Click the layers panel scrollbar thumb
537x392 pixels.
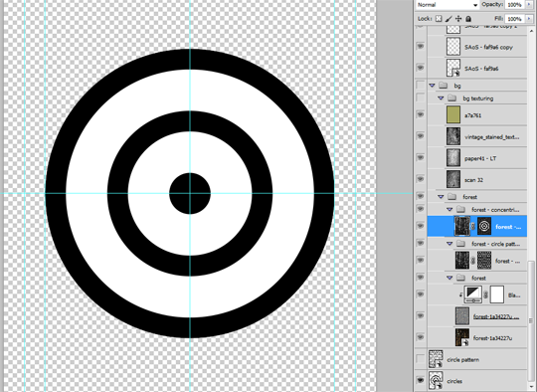[x=531, y=322]
